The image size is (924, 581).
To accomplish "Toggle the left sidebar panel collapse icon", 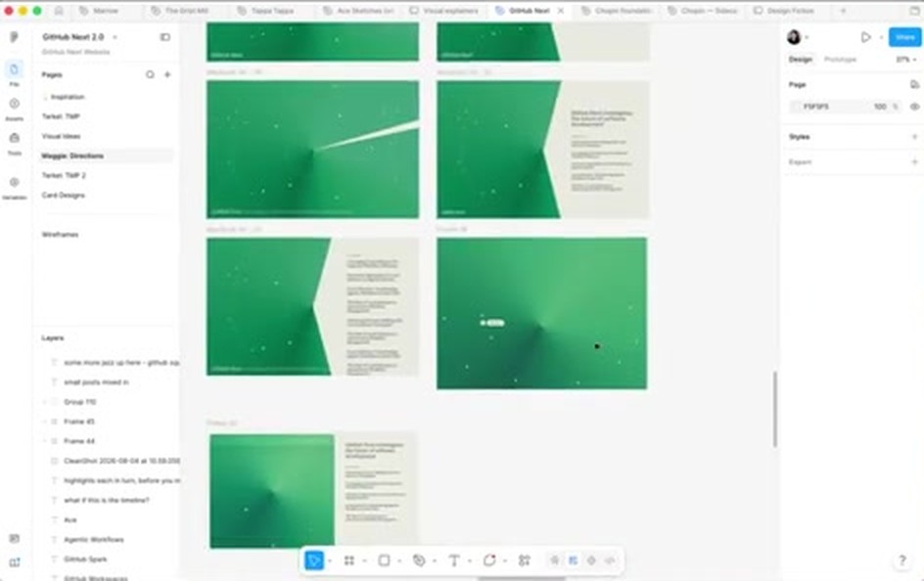I will (165, 37).
